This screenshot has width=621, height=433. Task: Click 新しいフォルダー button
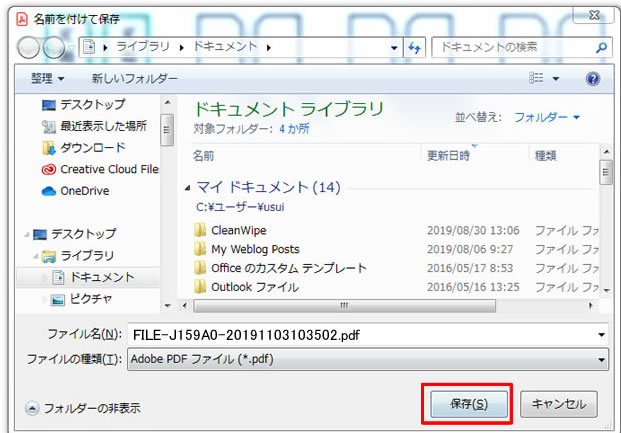pos(134,78)
